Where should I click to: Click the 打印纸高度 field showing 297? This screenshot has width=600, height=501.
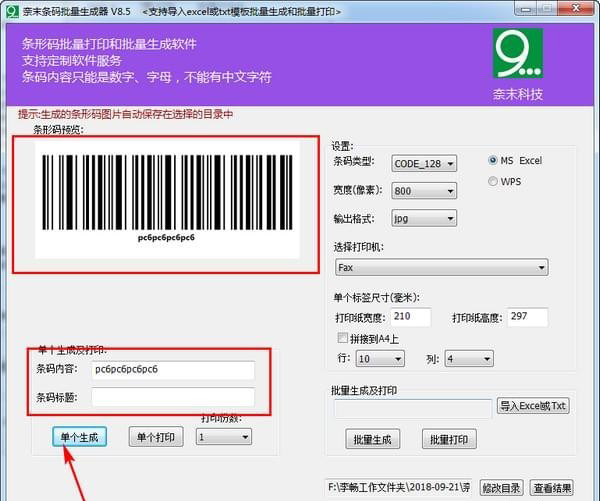point(528,317)
